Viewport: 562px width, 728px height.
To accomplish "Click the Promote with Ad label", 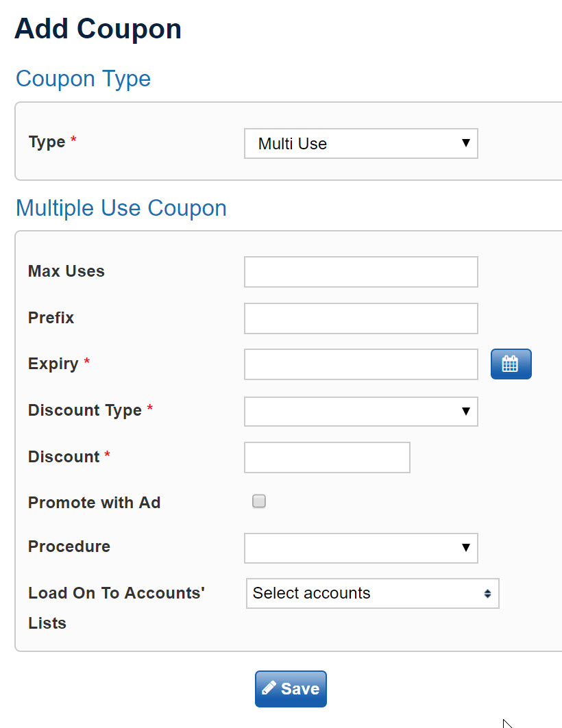I will (95, 503).
